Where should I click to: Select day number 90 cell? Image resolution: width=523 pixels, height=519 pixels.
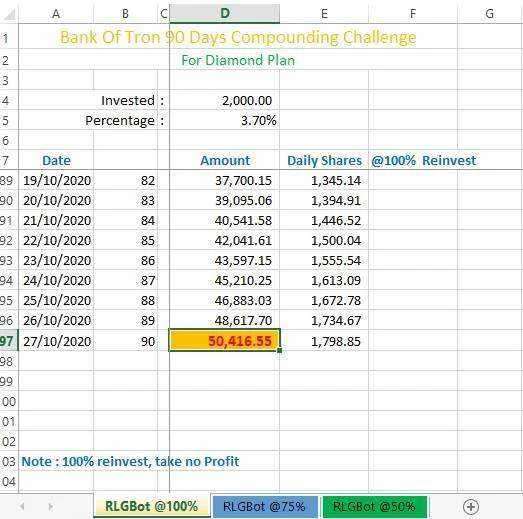coord(125,341)
